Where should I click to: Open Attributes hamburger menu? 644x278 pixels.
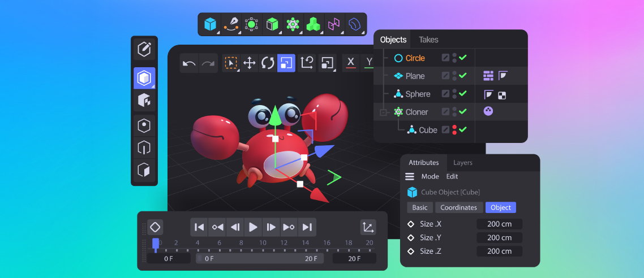(410, 177)
